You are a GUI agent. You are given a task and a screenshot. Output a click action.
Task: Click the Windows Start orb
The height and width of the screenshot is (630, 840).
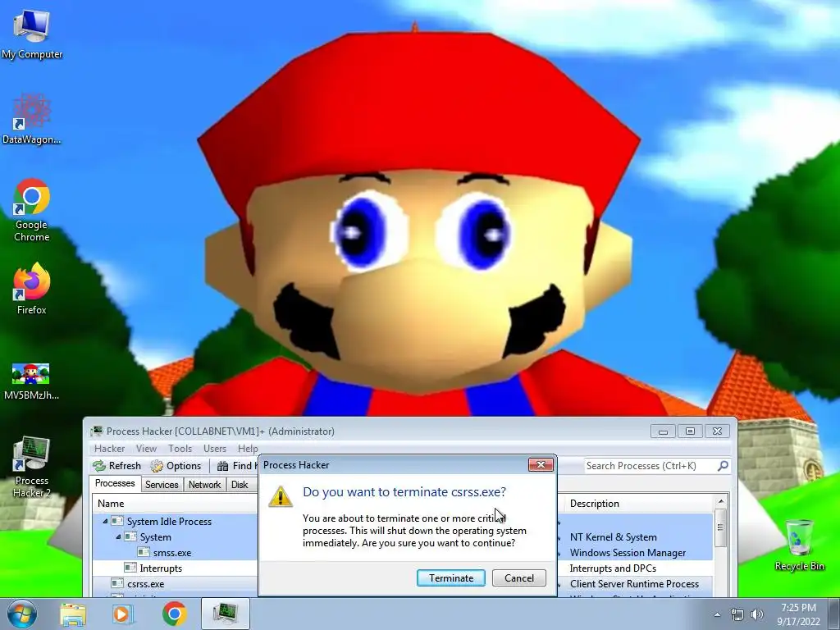click(x=22, y=614)
